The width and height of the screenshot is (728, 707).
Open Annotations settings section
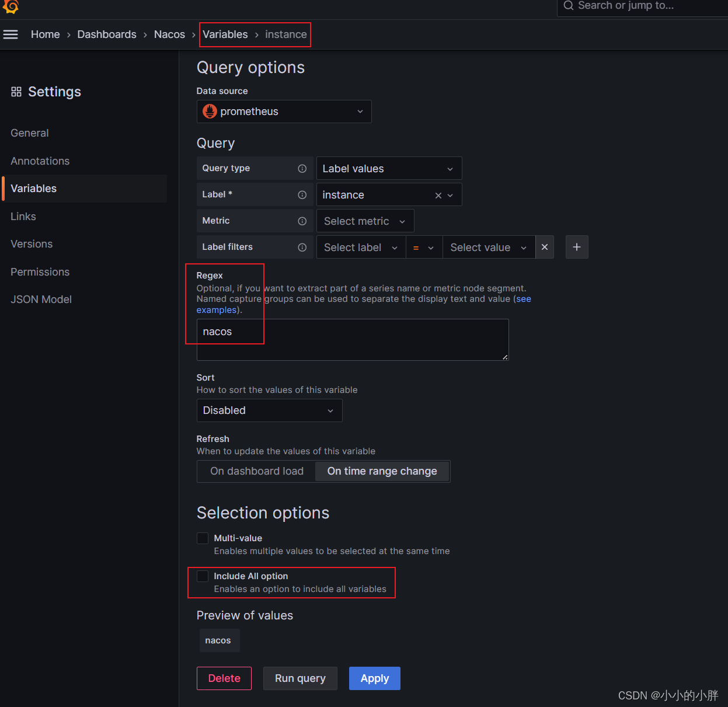(x=40, y=161)
